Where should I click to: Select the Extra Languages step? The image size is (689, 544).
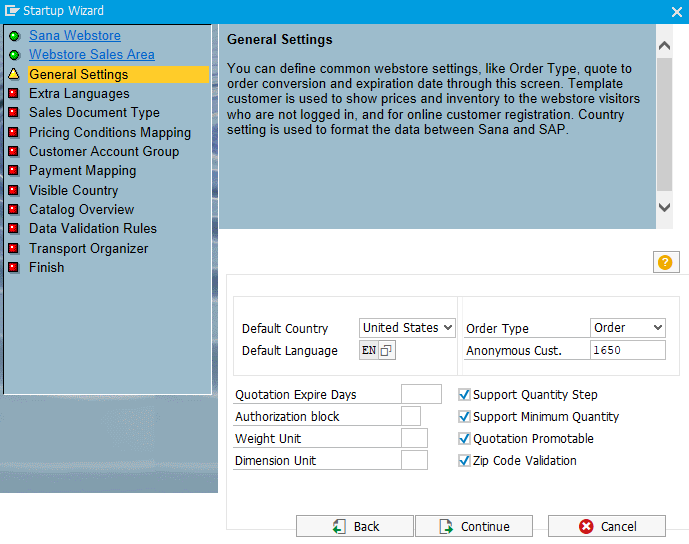pos(79,94)
